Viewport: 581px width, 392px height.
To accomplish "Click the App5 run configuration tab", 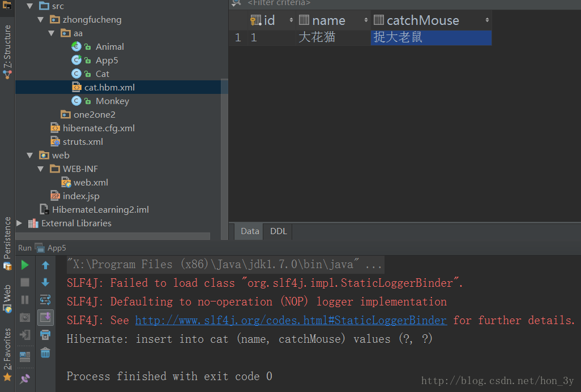I will pos(51,248).
